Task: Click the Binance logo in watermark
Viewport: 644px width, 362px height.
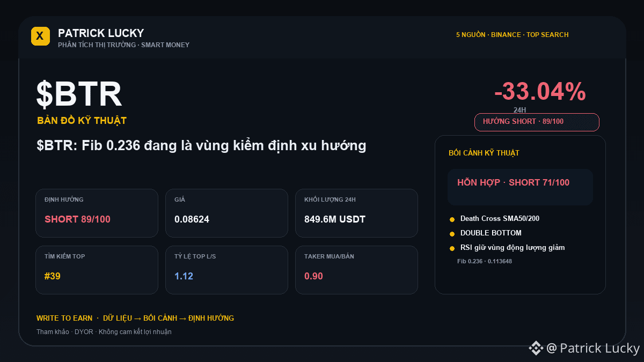Action: pos(536,349)
